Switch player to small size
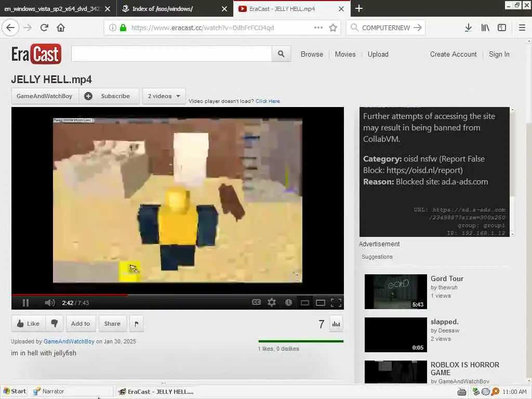Screen dimensions: 532x399 pos(304,303)
